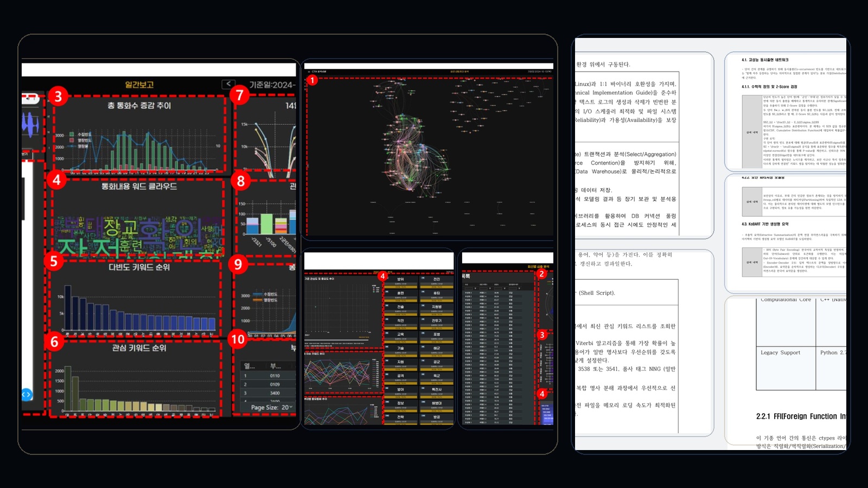
Task: Click the blue sidebar collapse arrows icon
Action: coord(26,394)
